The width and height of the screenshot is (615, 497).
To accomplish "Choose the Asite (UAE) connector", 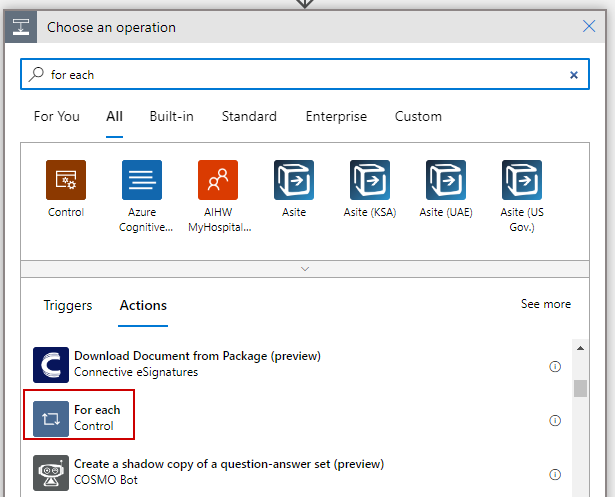I will click(x=445, y=181).
